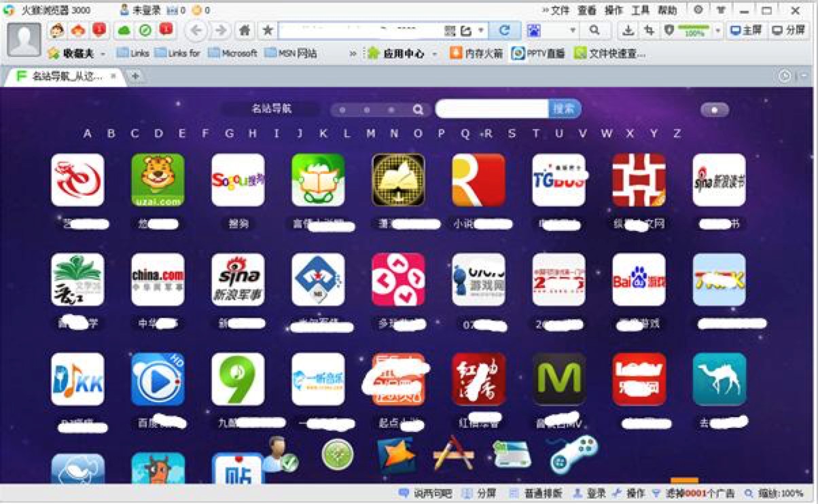The width and height of the screenshot is (818, 504).
Task: Click the user with checkmark dock icon
Action: pos(280,454)
